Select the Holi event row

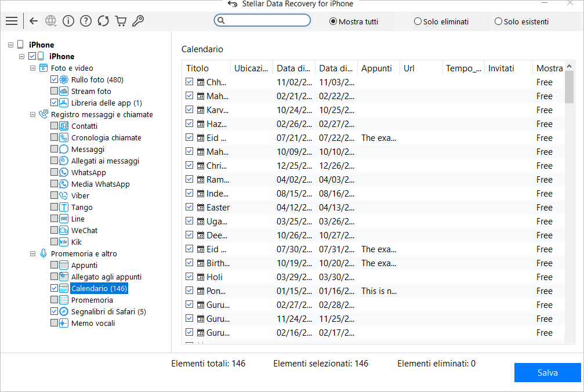pos(375,277)
